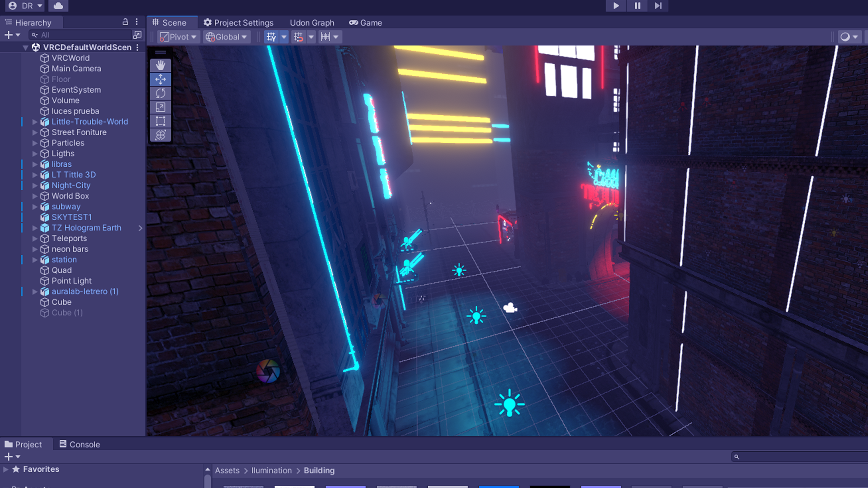Image resolution: width=868 pixels, height=488 pixels.
Task: Toggle the Hierarchy panel lock
Action: [125, 22]
